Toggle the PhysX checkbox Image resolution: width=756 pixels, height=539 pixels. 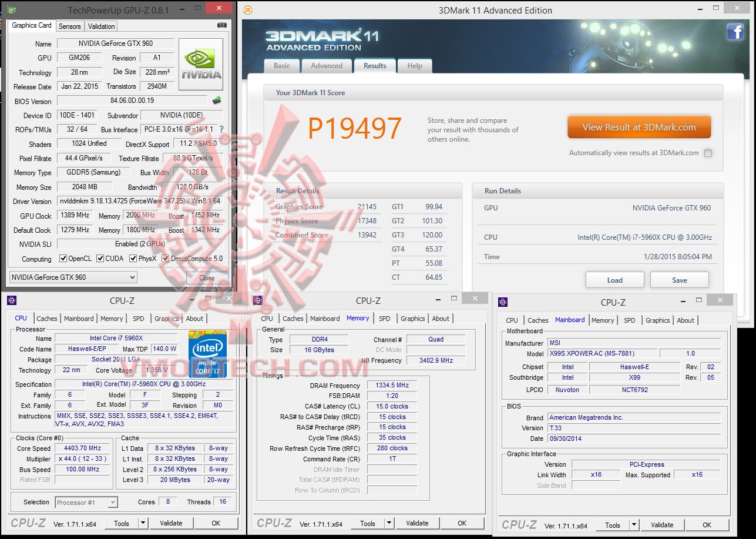[x=133, y=259]
